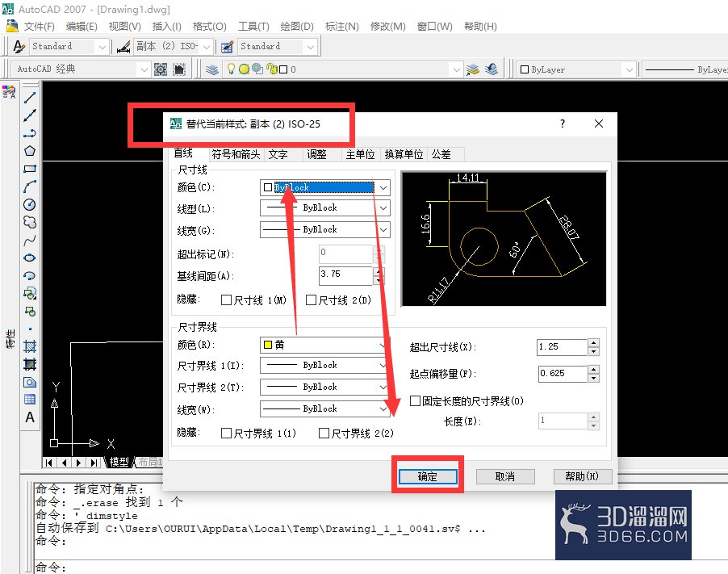This screenshot has width=728, height=574.
Task: Enable fixed length extension lines checkbox
Action: (x=415, y=400)
